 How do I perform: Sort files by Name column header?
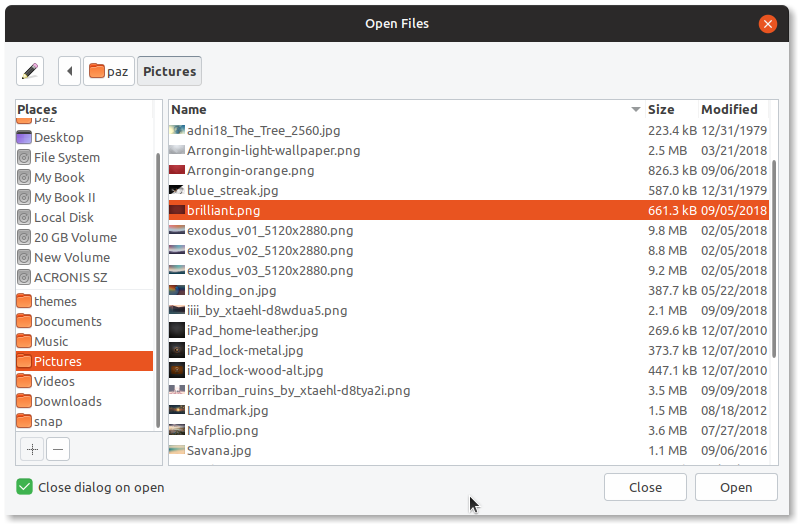[407, 109]
